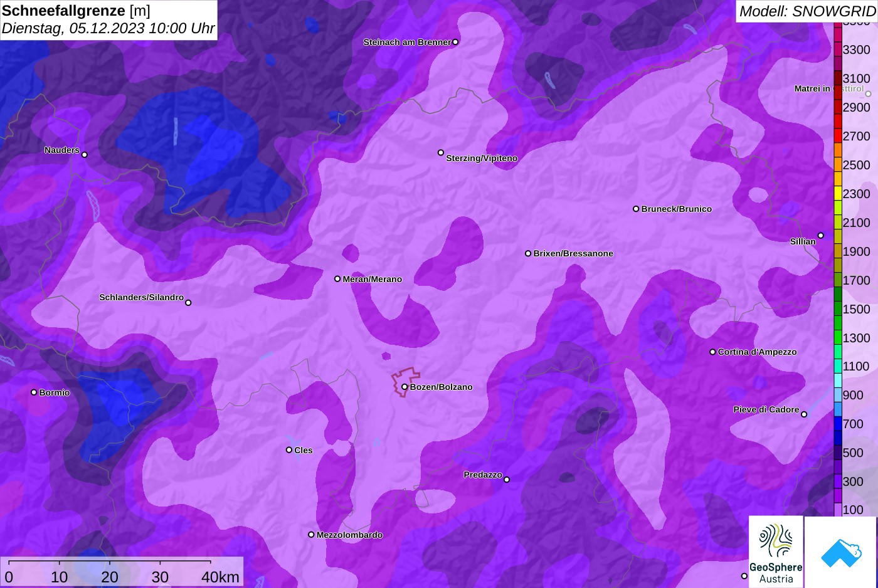Viewport: 878px width, 588px height.
Task: Click the red 2700 legend color
Action: pos(838,136)
